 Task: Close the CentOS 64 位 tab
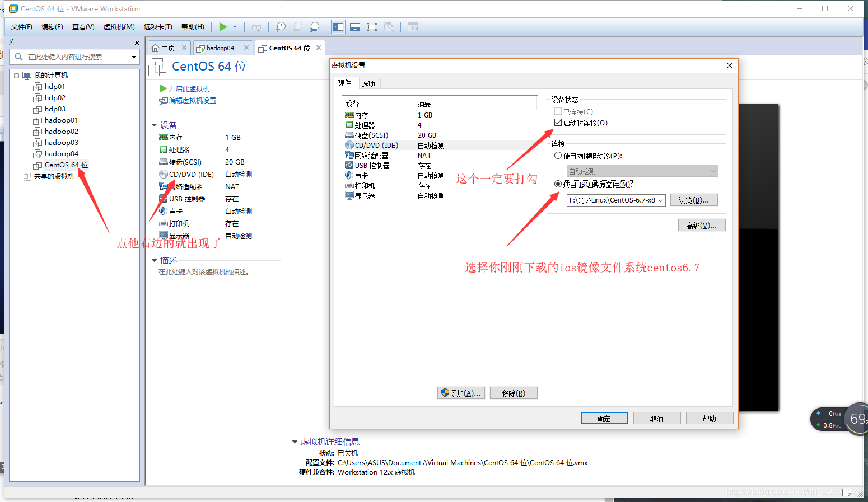coord(319,48)
